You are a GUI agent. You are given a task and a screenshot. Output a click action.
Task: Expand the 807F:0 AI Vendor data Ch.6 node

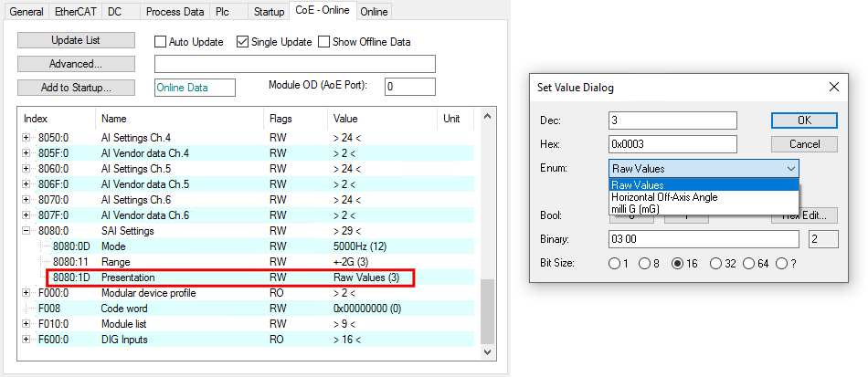pos(26,215)
